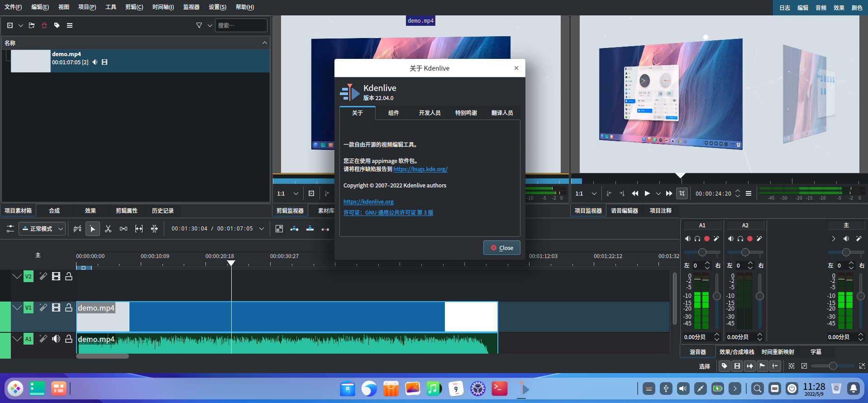Click the tag icon in project bin toolbar
The image size is (868, 403).
57,25
